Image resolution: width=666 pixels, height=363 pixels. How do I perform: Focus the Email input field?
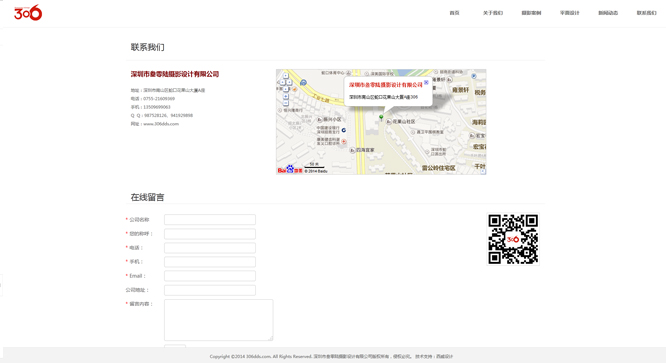point(210,276)
